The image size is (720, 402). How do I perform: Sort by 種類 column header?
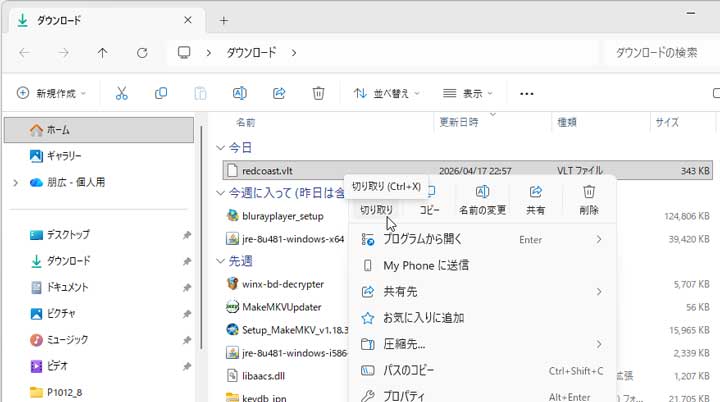click(567, 122)
